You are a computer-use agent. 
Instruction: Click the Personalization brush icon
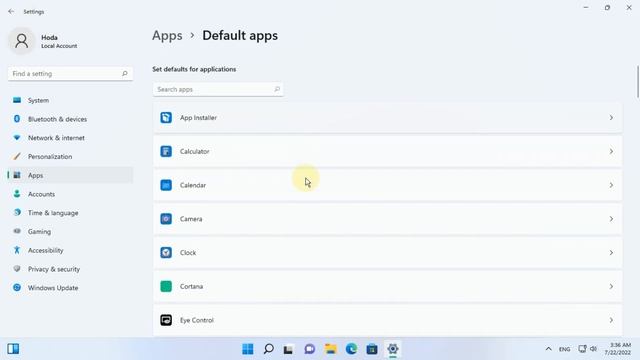pos(17,156)
